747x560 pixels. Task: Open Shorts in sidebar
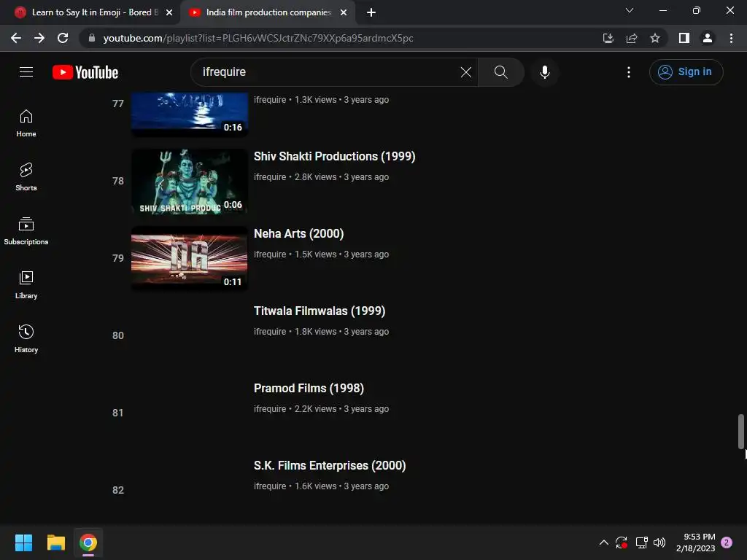point(26,177)
